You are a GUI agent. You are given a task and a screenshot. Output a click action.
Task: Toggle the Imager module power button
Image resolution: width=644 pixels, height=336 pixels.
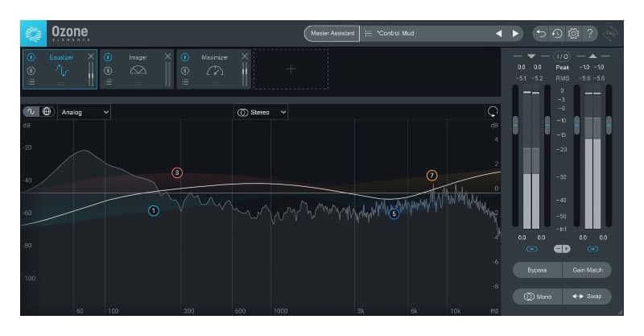108,57
